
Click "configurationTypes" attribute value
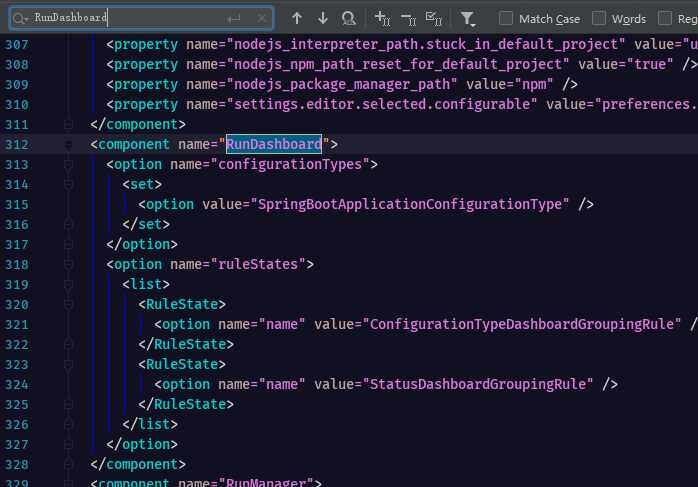(x=290, y=164)
